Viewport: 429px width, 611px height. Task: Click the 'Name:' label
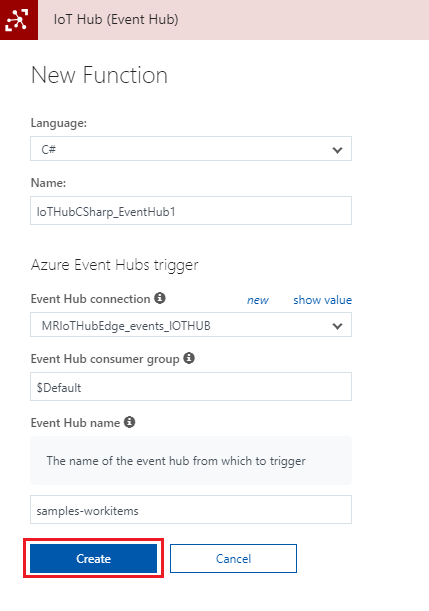[x=48, y=183]
